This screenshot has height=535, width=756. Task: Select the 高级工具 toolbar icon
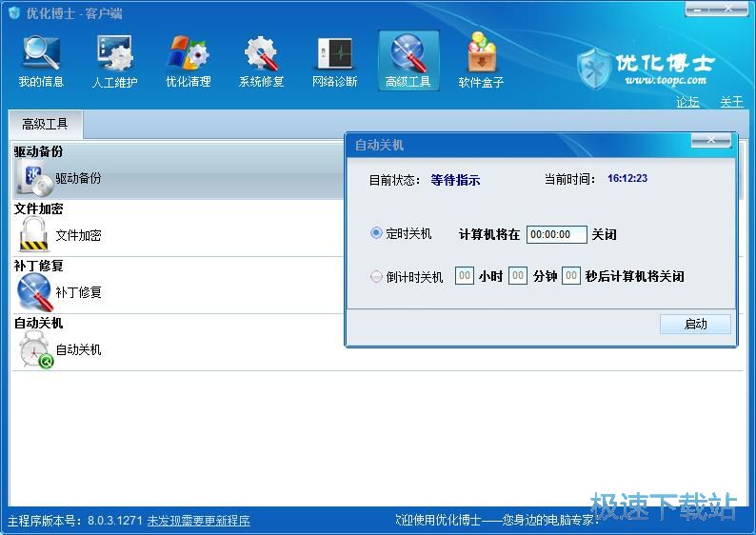point(408,60)
